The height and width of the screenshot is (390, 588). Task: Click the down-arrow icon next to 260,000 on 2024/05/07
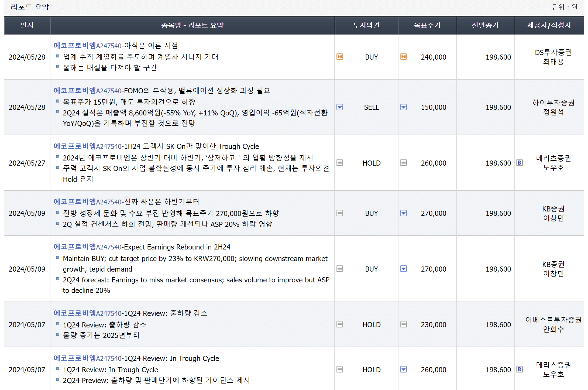[x=404, y=370]
